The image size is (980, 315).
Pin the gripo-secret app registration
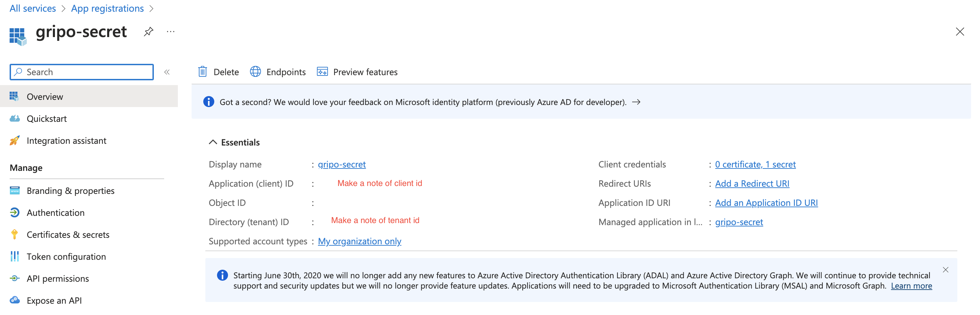click(x=148, y=32)
